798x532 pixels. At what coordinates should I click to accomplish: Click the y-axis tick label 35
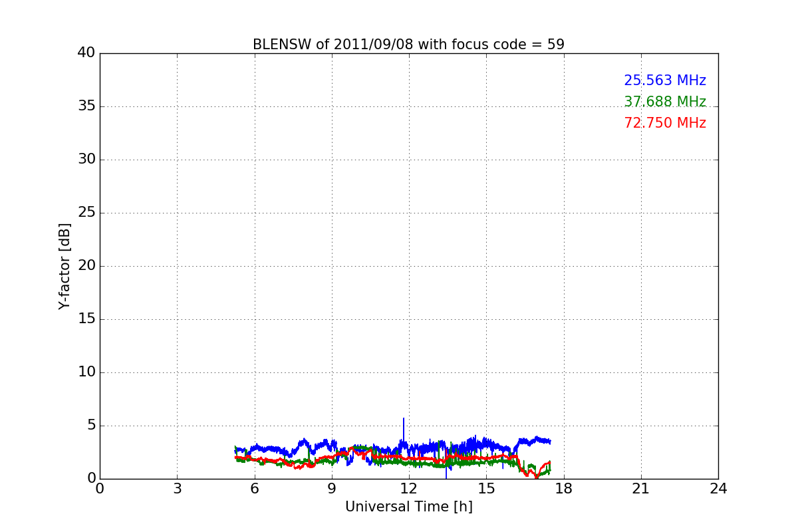click(x=86, y=106)
